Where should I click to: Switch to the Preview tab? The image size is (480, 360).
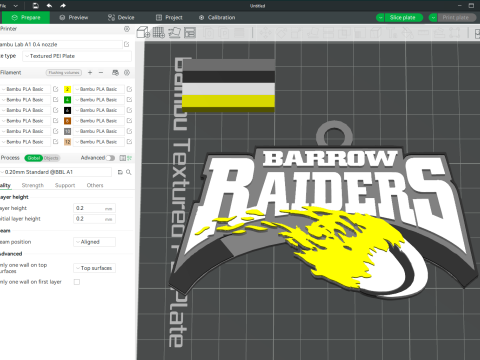(74, 18)
